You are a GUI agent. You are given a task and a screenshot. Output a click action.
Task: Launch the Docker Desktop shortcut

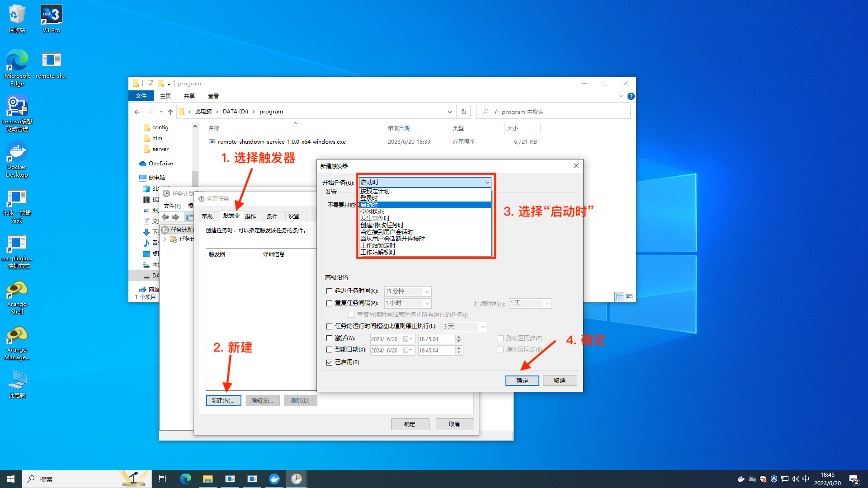tap(17, 159)
